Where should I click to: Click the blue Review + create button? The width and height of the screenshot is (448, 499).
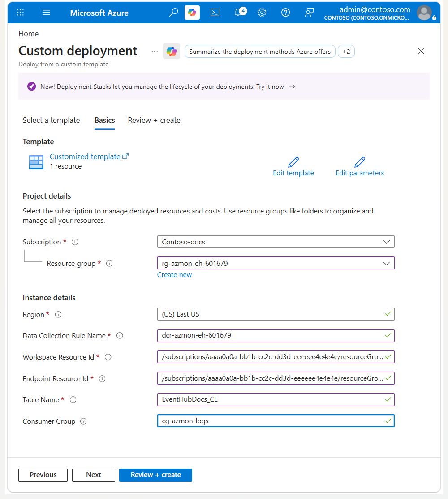click(155, 475)
